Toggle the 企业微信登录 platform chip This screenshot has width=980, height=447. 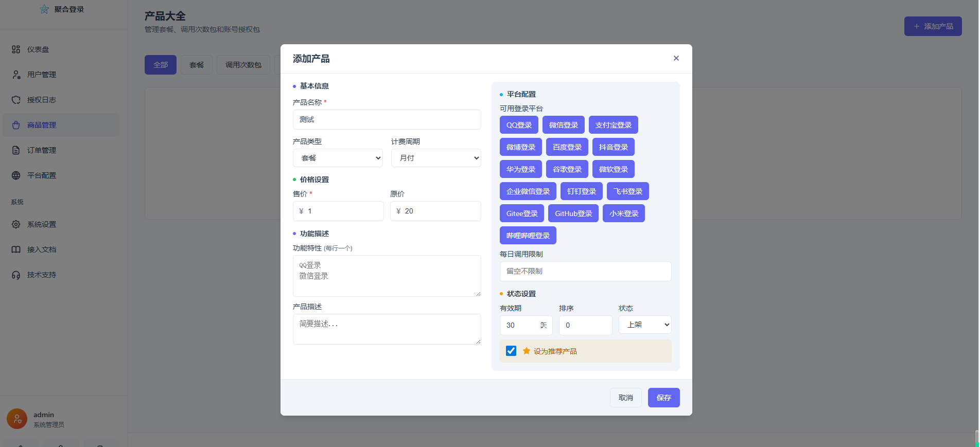[528, 191]
